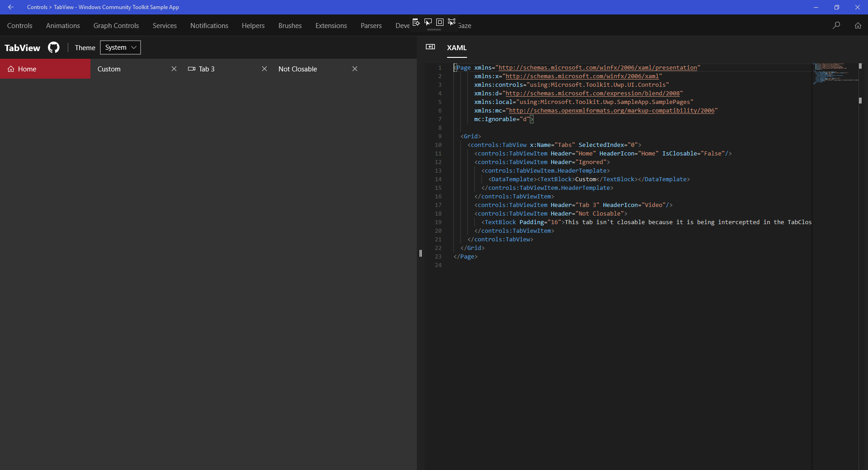
Task: Navigate back with the title bar arrow
Action: (11, 7)
